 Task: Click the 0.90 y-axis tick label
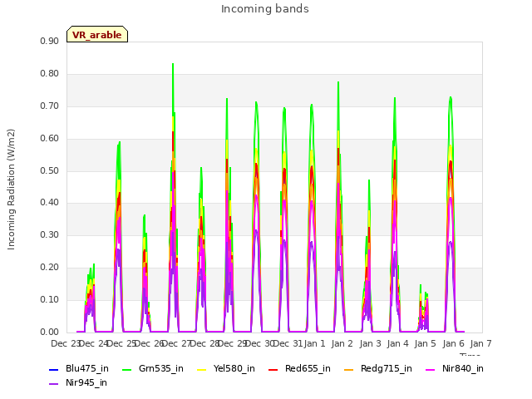tap(50, 42)
